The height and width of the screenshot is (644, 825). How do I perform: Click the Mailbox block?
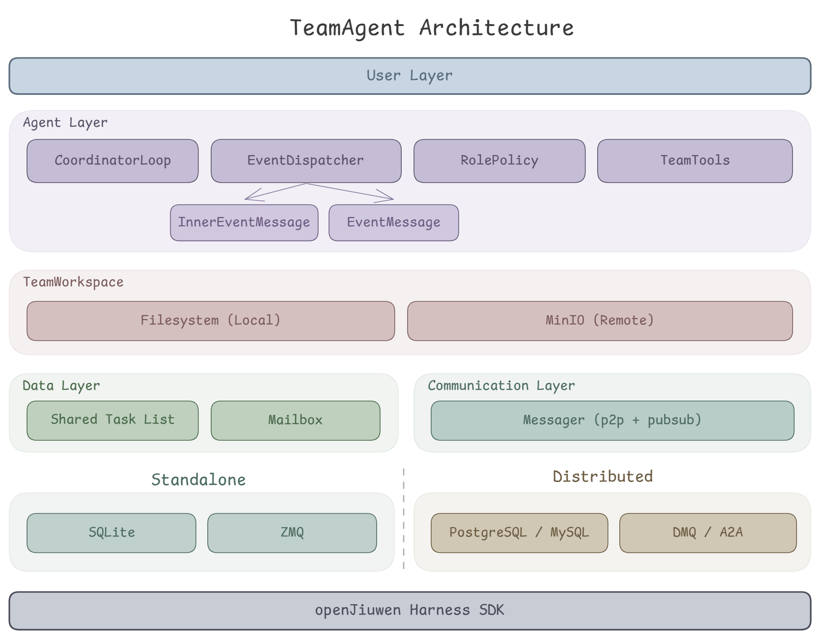click(295, 421)
